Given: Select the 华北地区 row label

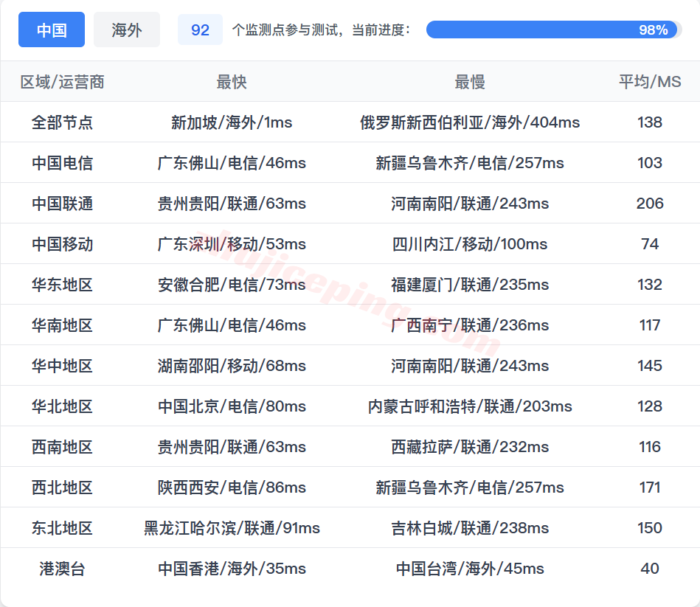Looking at the screenshot, I should (62, 406).
